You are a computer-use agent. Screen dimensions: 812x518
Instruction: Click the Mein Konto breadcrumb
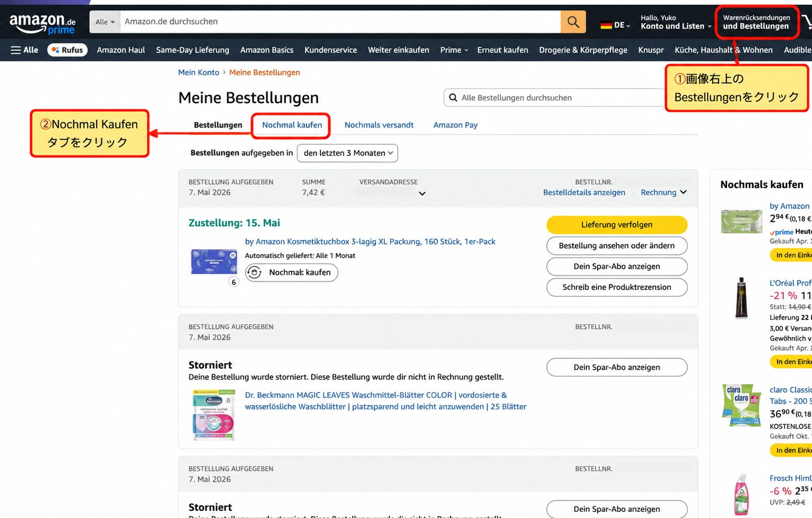[x=199, y=72]
